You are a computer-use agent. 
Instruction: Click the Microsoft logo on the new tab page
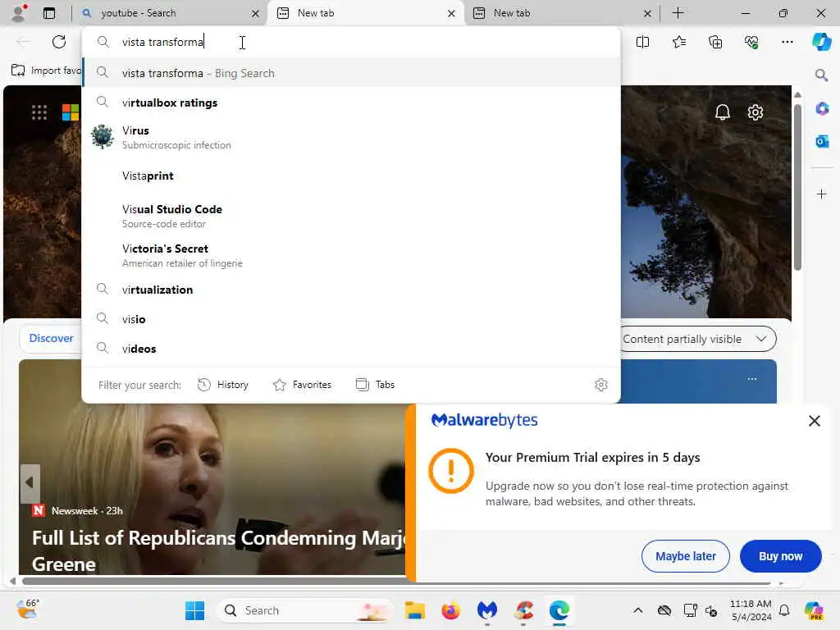point(71,112)
